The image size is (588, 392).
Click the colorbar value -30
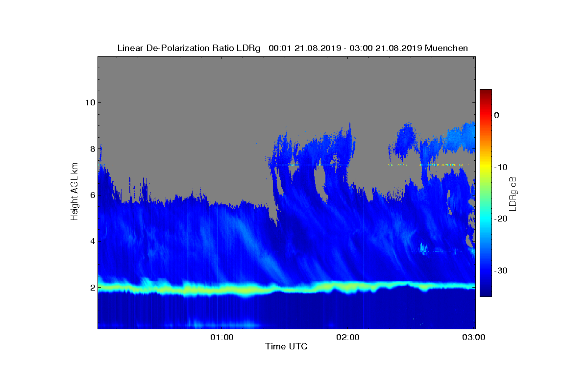500,270
